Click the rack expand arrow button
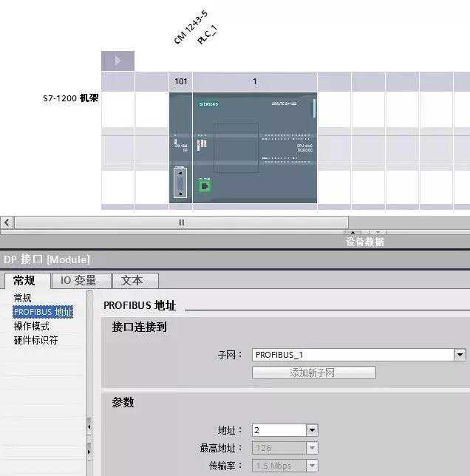 (x=118, y=61)
